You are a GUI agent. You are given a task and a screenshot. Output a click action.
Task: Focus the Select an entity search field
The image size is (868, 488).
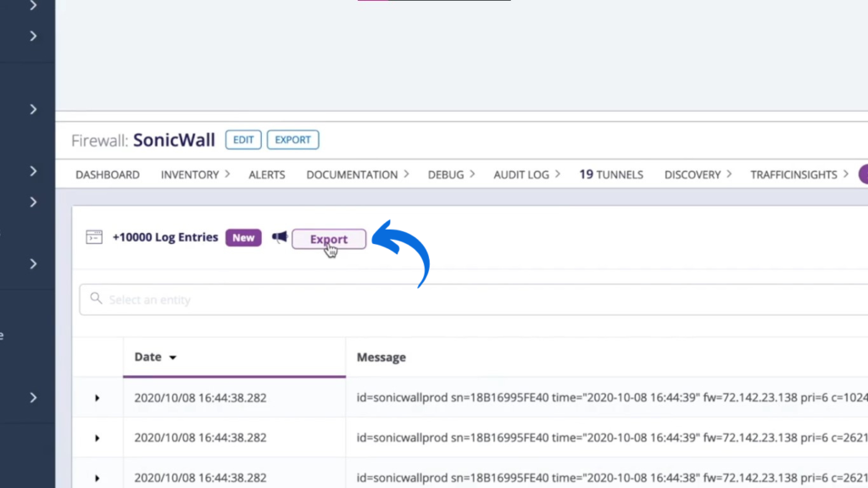[x=473, y=299]
